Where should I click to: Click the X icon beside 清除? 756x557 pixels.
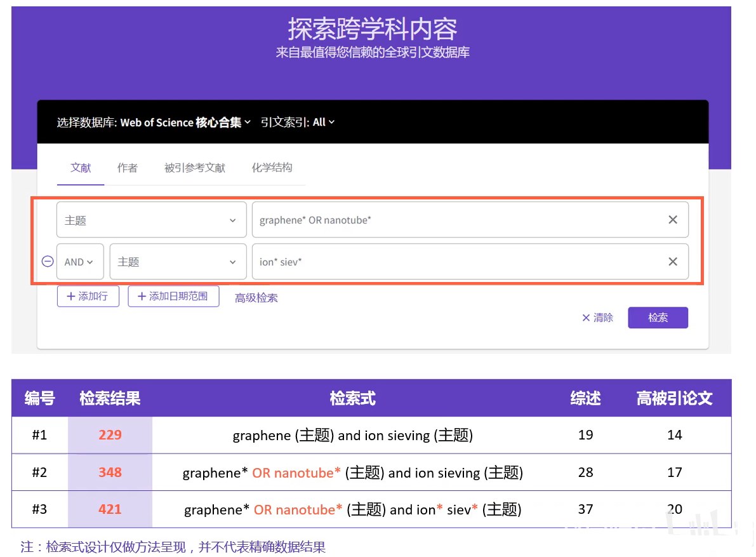click(585, 318)
